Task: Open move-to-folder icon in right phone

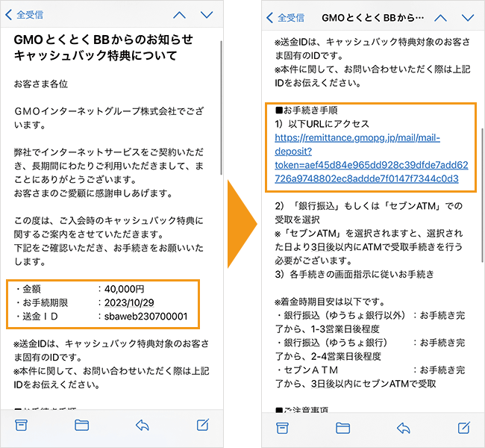Action: (x=343, y=428)
